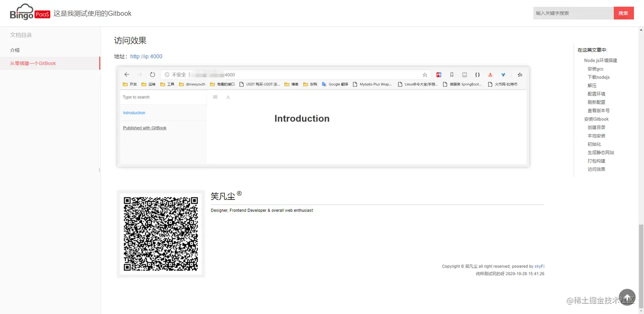
Task: Open the skyFi link in footer
Action: tap(540, 266)
